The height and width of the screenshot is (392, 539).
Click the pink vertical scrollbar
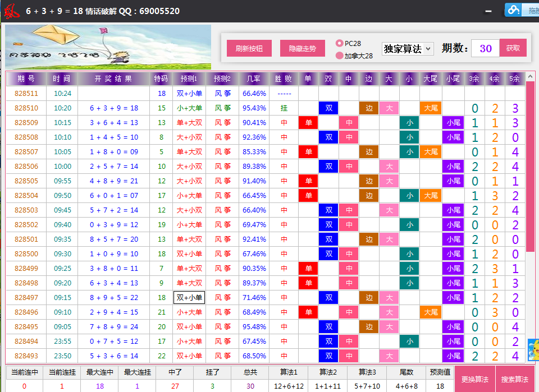point(530,168)
